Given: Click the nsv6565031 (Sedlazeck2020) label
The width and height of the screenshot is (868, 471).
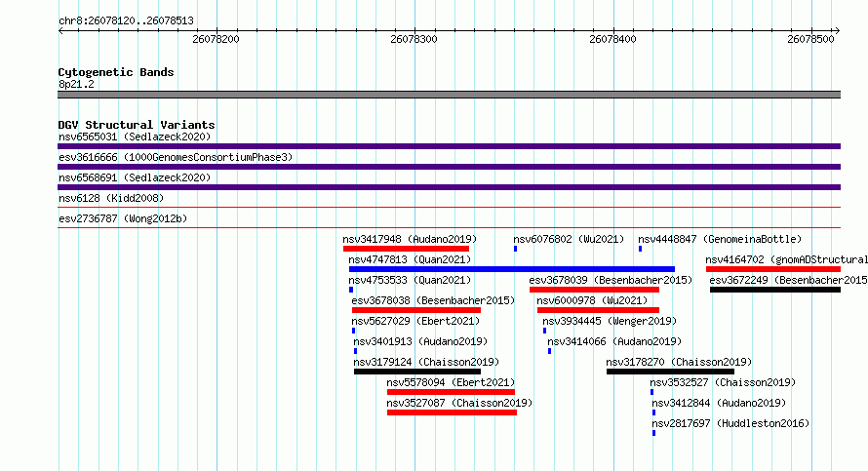Looking at the screenshot, I should (x=135, y=137).
